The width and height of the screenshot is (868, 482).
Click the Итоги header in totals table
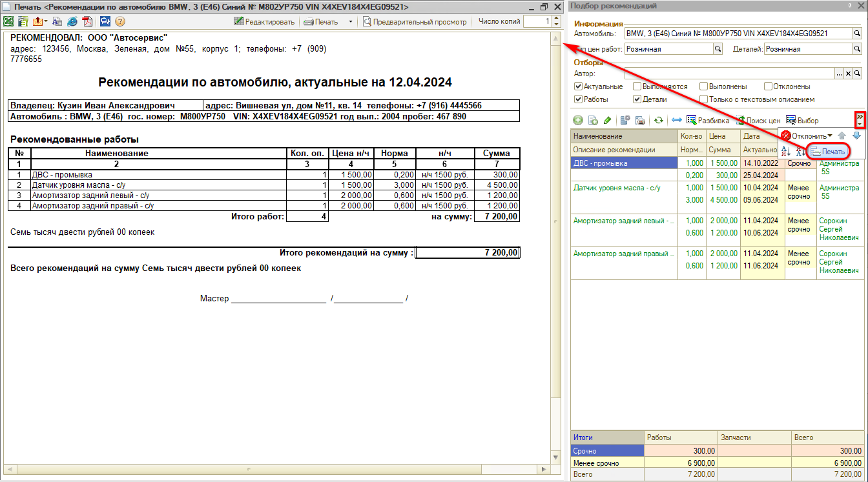[608, 437]
